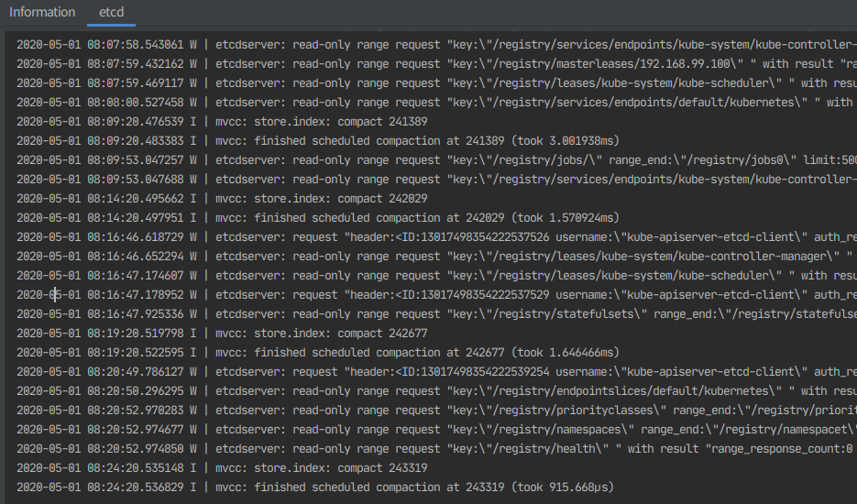This screenshot has height=504, width=857.
Task: Select 'finished scheduled compaction at 243319' line
Action: [x=315, y=488]
